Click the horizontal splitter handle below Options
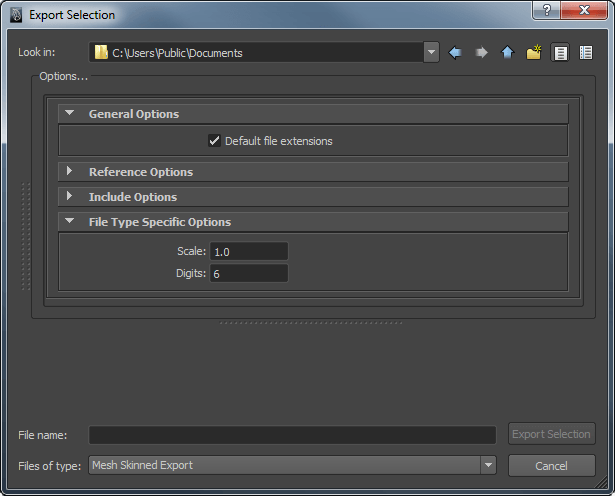This screenshot has width=615, height=496. (311, 323)
